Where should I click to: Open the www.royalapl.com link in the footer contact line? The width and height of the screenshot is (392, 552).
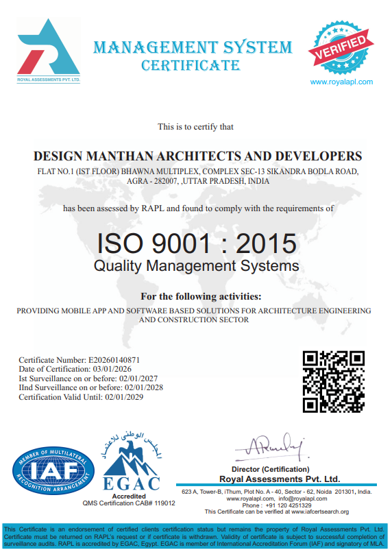[x=251, y=499]
